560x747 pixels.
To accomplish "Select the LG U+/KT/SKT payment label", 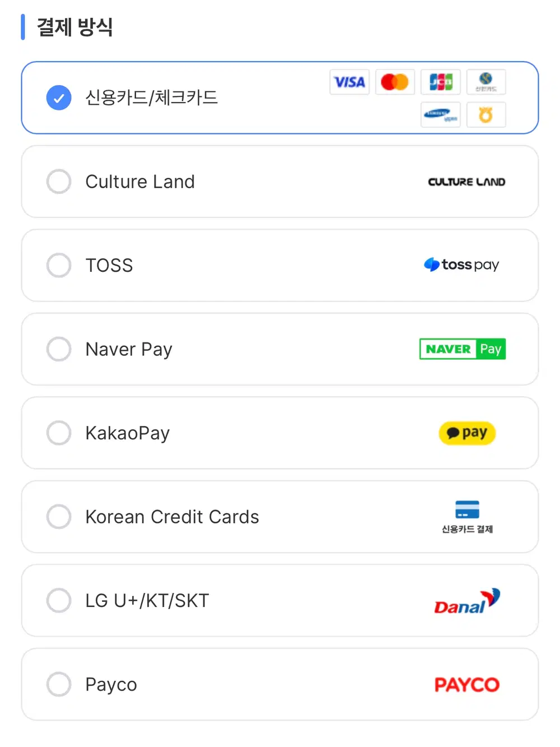I will 147,601.
